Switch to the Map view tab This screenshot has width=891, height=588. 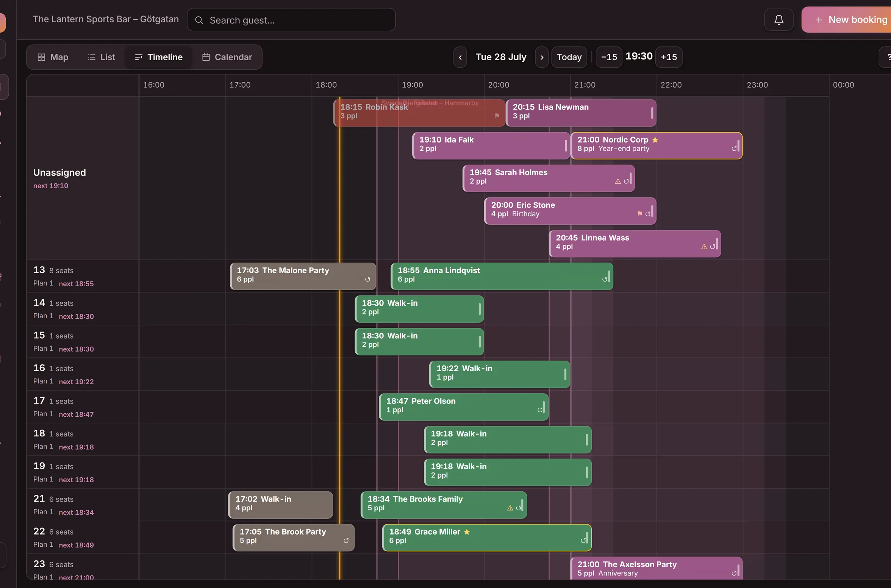(x=53, y=57)
